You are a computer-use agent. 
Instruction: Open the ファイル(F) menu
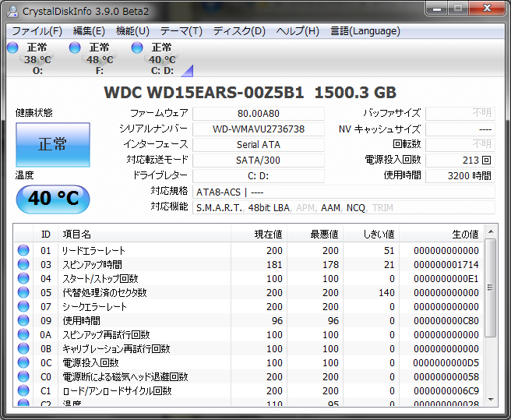37,31
